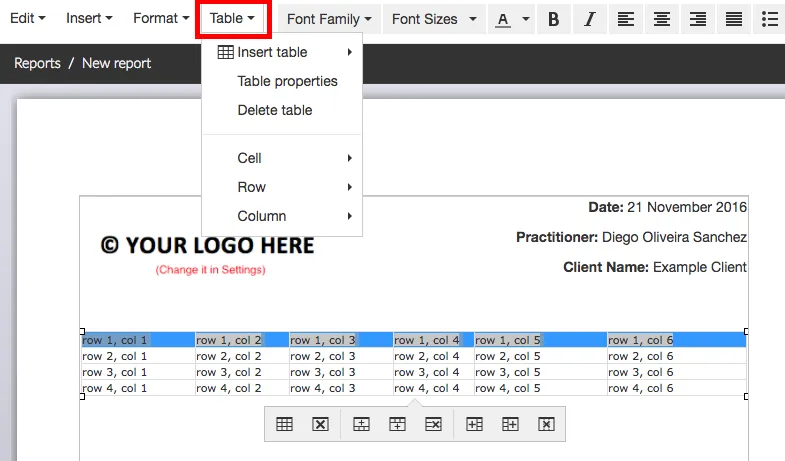Click the New report breadcrumb
This screenshot has width=785, height=461.
click(x=116, y=63)
